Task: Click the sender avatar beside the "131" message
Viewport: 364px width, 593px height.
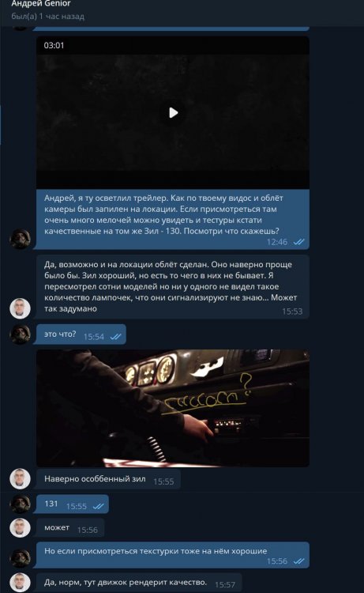Action: [x=20, y=504]
